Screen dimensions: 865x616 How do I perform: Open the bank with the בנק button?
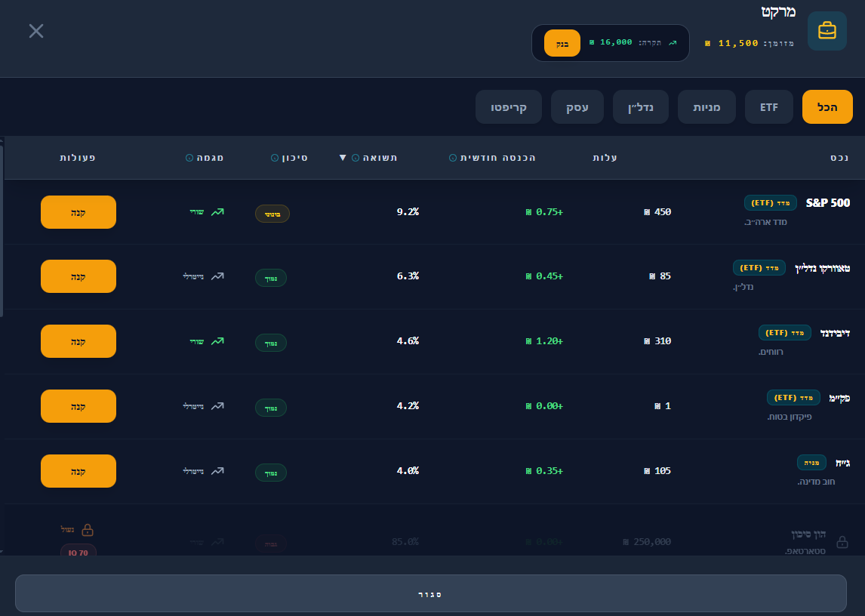point(562,43)
